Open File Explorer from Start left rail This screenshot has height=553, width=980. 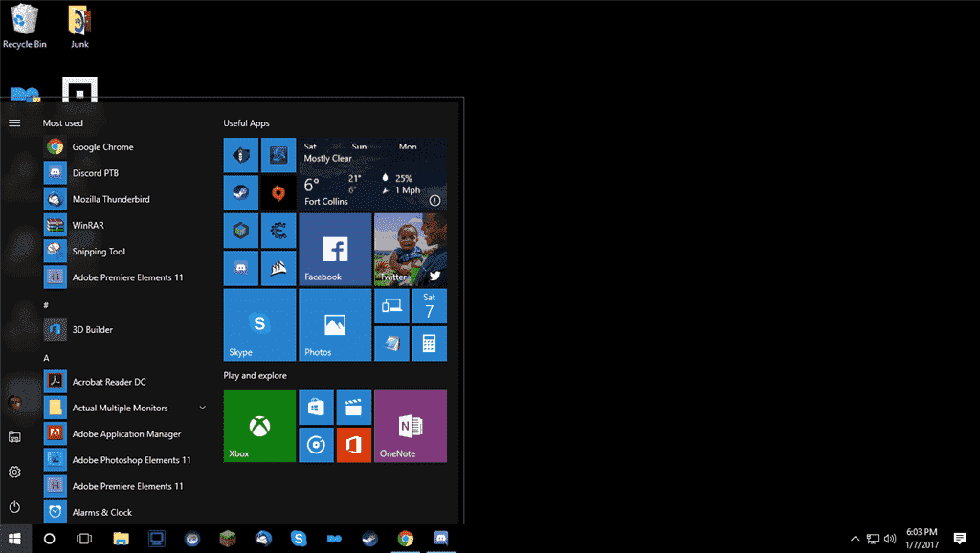coord(14,437)
